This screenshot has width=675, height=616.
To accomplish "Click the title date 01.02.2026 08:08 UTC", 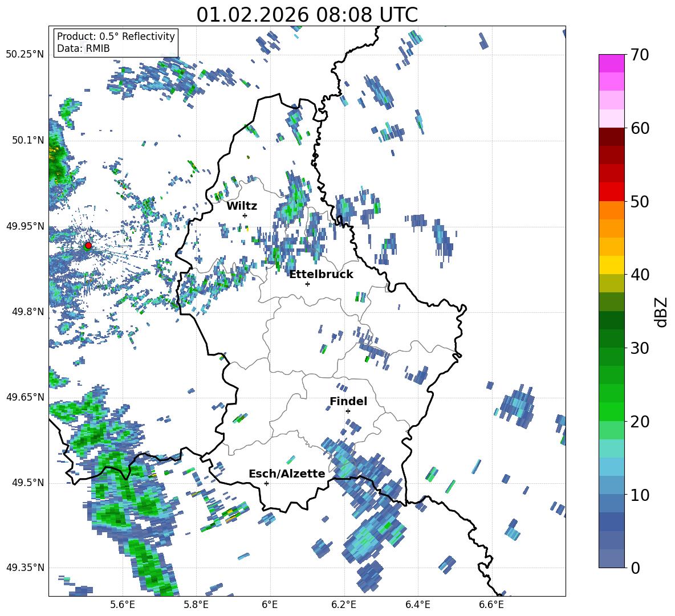I will pyautogui.click(x=307, y=15).
